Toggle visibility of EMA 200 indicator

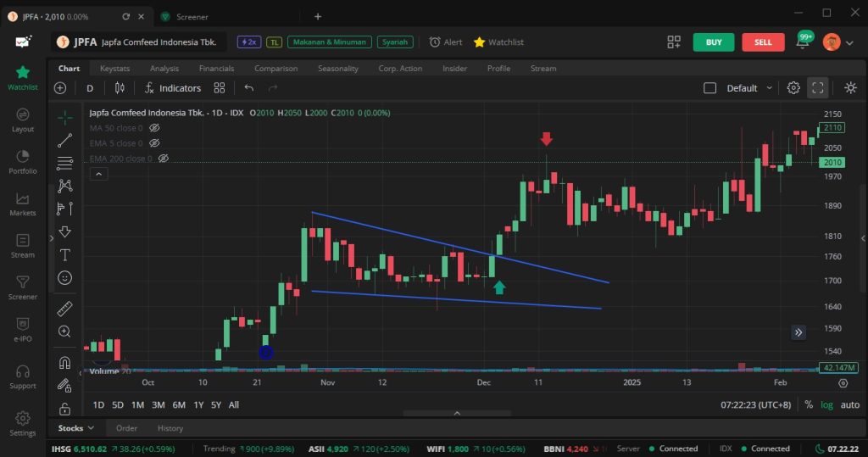[164, 159]
